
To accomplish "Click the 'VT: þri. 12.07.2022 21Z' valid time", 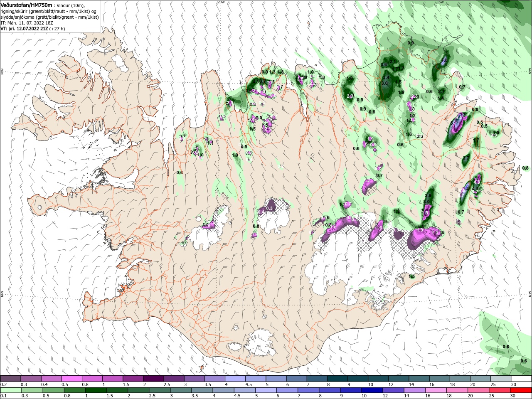I will 24,29.
